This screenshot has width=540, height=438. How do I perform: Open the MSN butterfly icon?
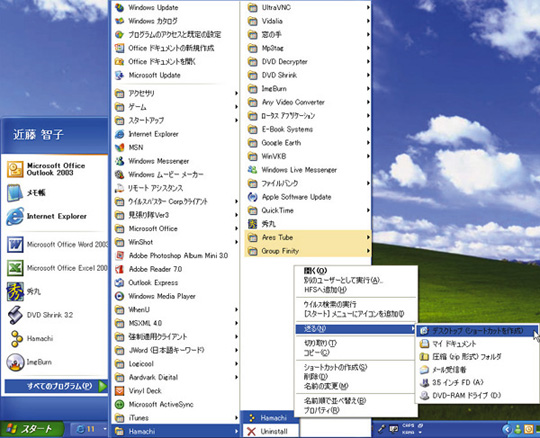pos(120,147)
